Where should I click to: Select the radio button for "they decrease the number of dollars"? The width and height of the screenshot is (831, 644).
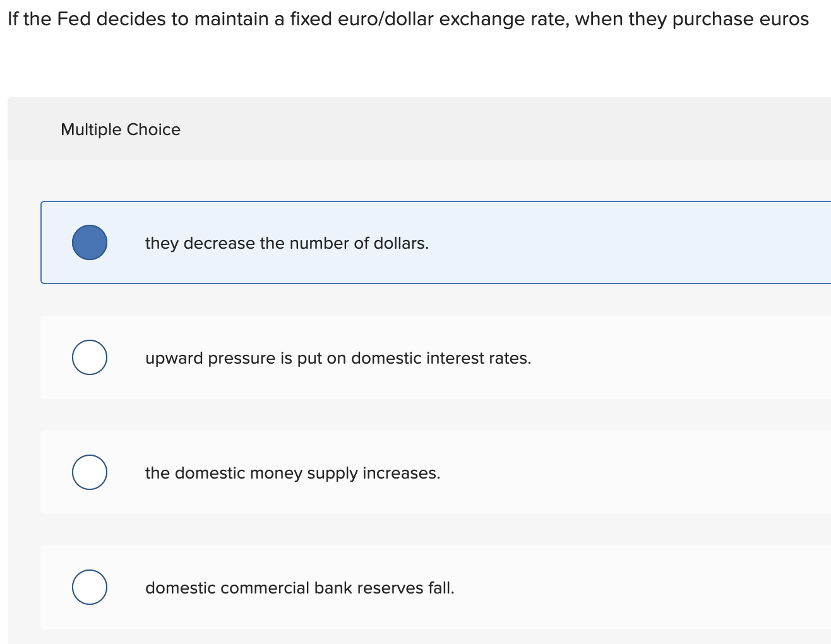89,242
